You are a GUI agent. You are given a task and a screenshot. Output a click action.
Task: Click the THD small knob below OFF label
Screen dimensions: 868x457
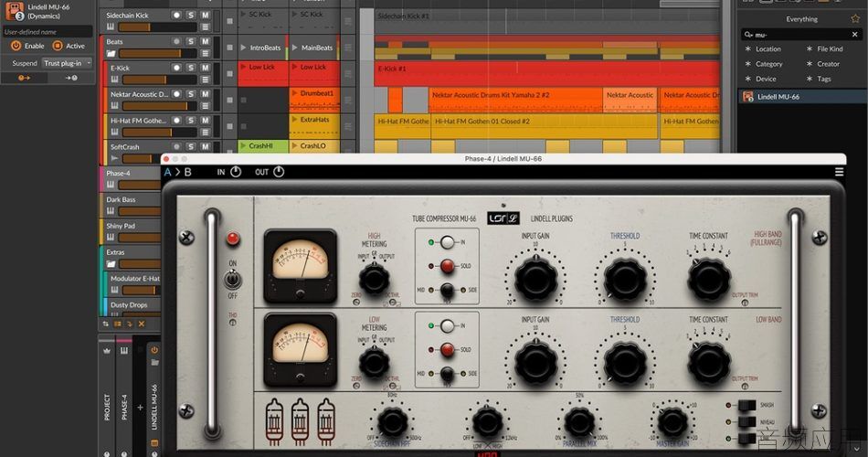click(232, 323)
